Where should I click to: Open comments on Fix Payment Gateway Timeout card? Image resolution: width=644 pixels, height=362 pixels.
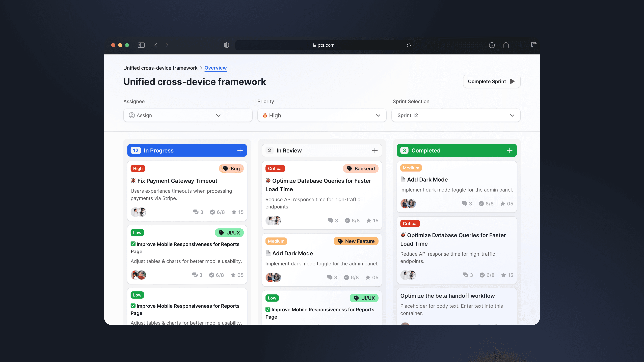point(198,212)
